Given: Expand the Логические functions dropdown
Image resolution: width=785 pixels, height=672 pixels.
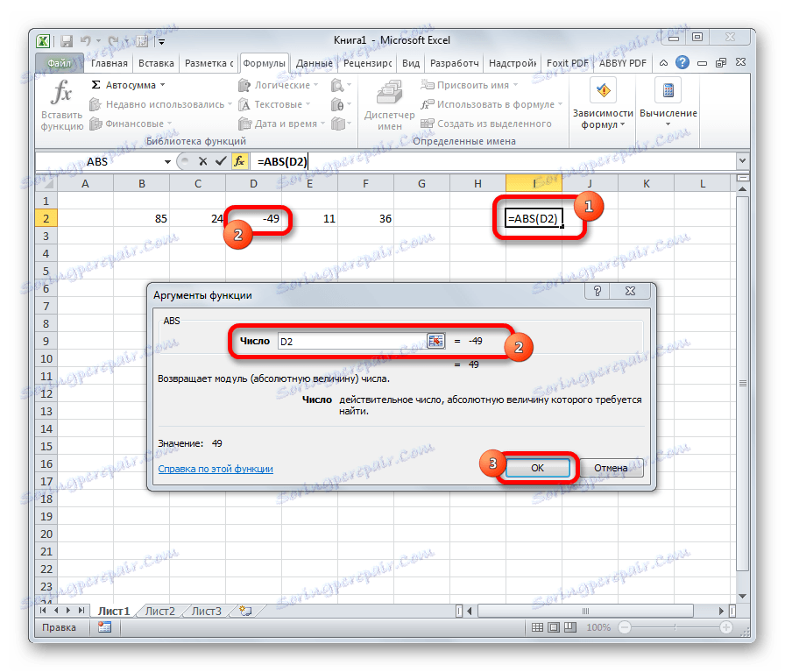Looking at the screenshot, I should [x=314, y=84].
